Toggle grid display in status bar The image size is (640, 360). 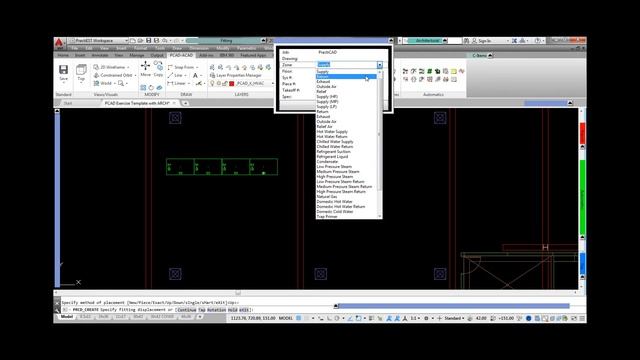point(299,318)
